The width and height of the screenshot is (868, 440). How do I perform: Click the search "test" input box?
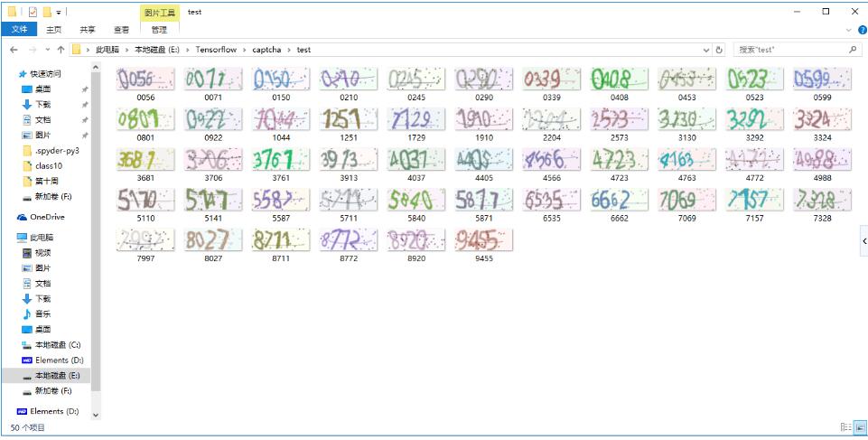click(x=790, y=49)
